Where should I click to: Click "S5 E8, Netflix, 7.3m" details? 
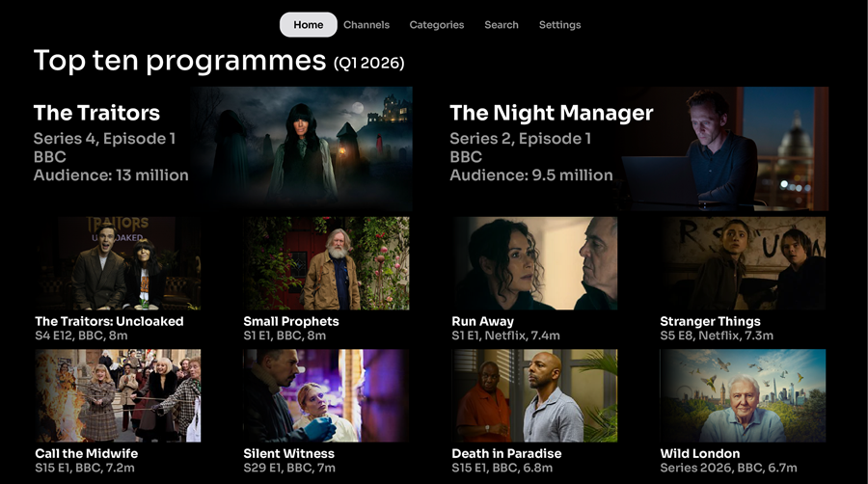pos(717,336)
